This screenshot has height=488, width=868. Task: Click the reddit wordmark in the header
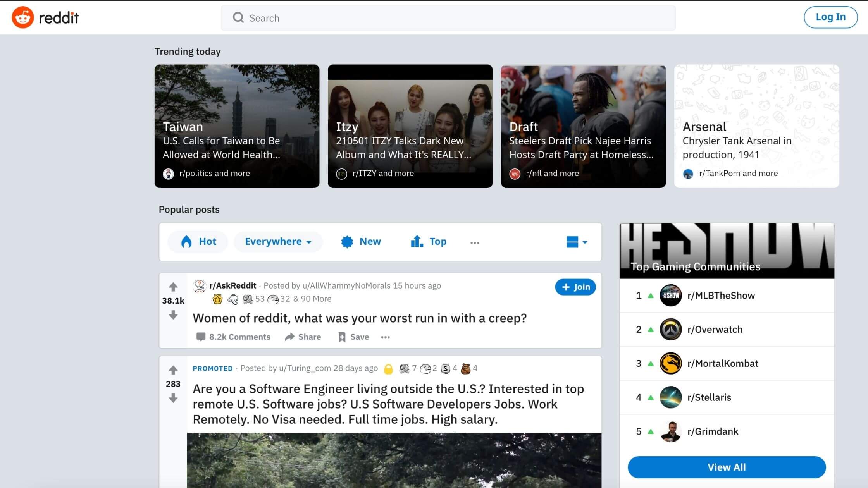coord(59,18)
